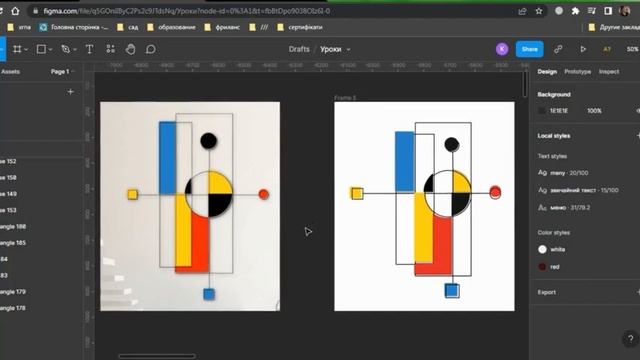The width and height of the screenshot is (640, 360).
Task: Open the browser extensions puzzle icon
Action: pyautogui.click(x=575, y=11)
